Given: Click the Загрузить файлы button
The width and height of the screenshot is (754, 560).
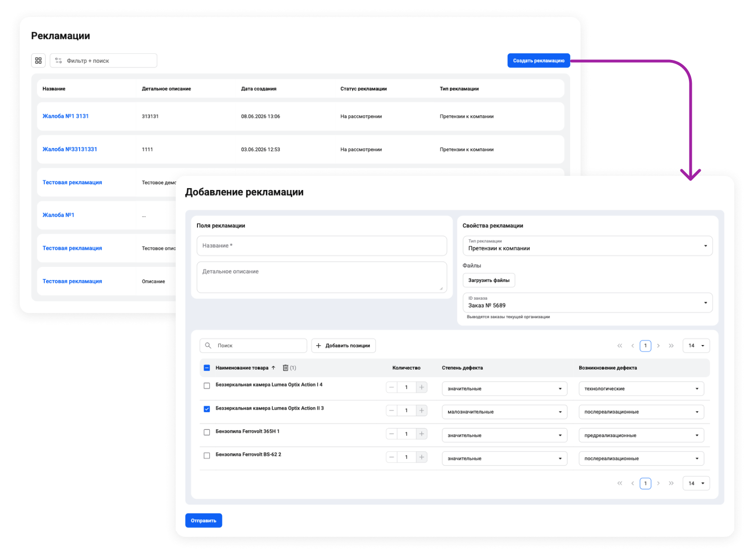Looking at the screenshot, I should 489,280.
